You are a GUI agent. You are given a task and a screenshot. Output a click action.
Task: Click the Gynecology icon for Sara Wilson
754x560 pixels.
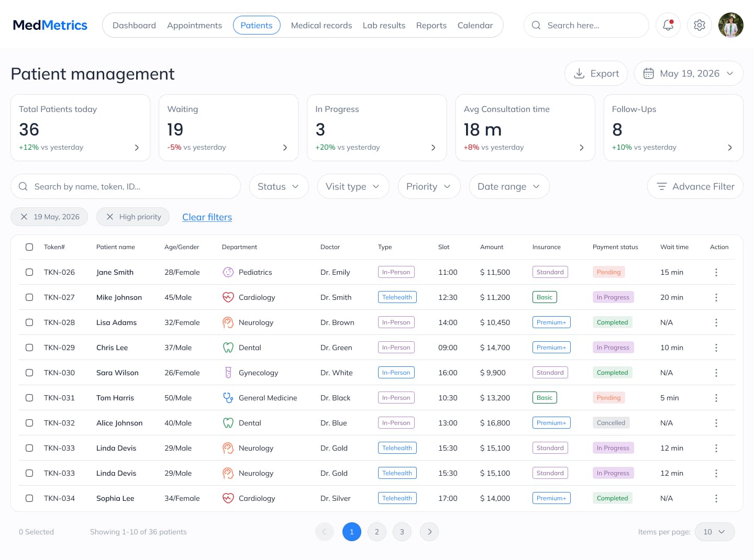(x=228, y=373)
